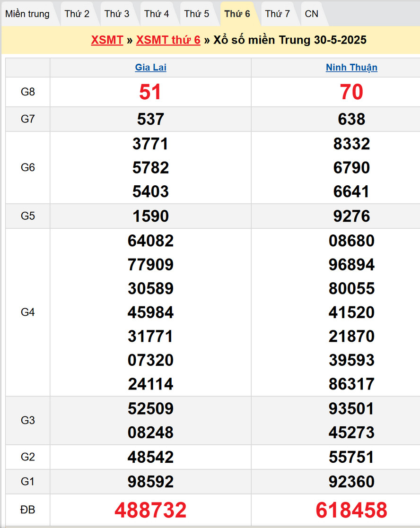Open the CN (Sunday) tab

(312, 14)
